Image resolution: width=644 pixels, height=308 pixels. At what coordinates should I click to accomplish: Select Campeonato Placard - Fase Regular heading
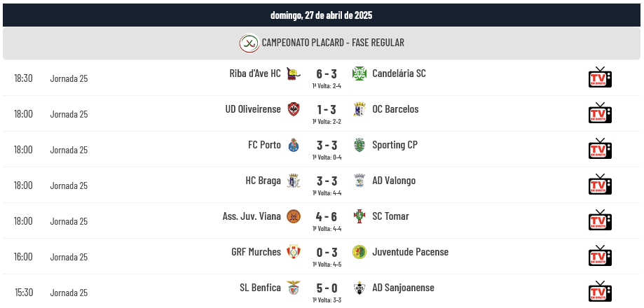pyautogui.click(x=333, y=43)
